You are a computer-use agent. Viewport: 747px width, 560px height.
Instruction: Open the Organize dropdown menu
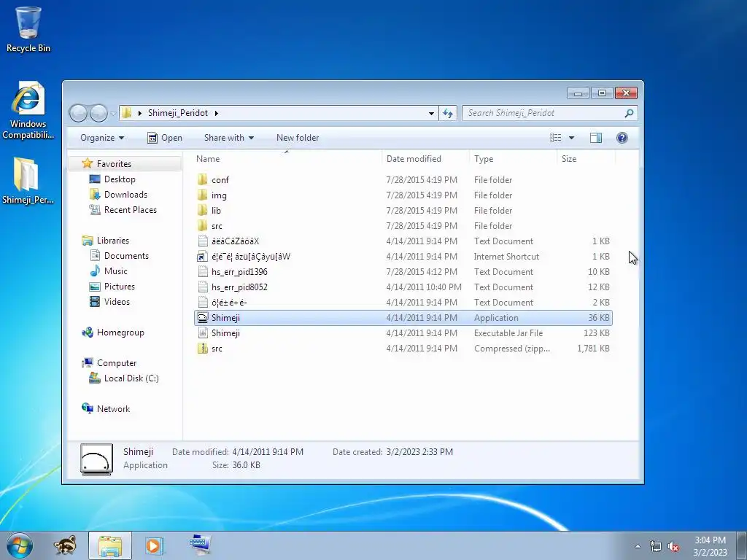pos(102,138)
